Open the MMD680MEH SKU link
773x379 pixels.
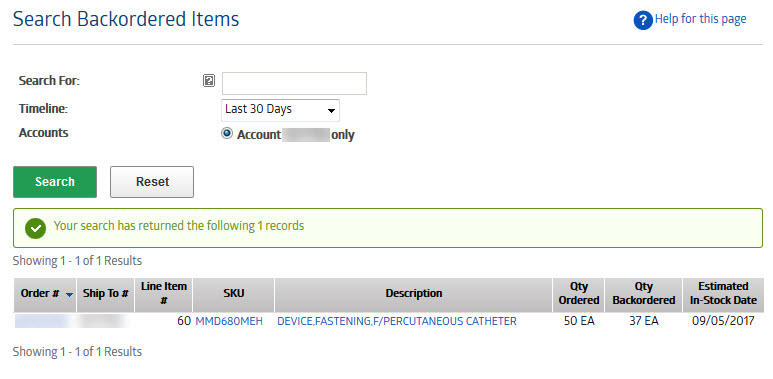229,322
